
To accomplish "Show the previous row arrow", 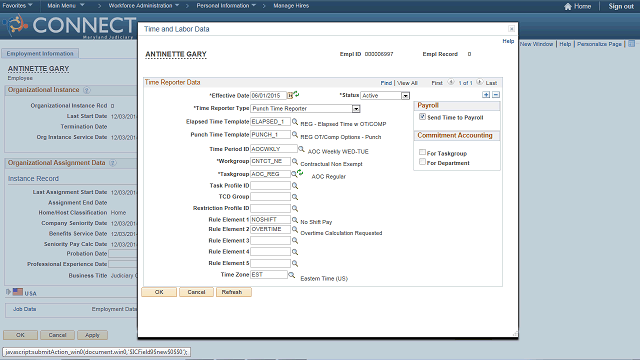I will point(451,82).
